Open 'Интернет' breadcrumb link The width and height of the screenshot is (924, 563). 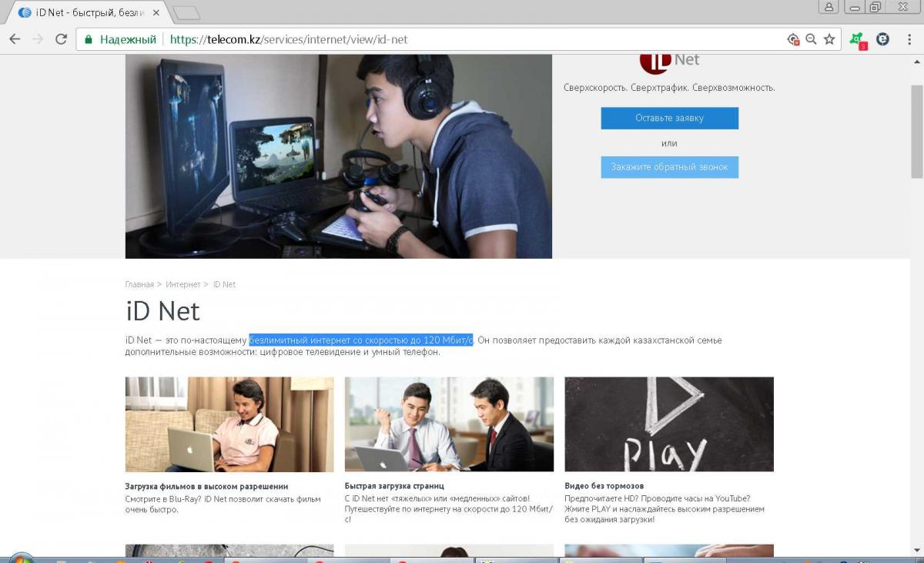coord(182,285)
